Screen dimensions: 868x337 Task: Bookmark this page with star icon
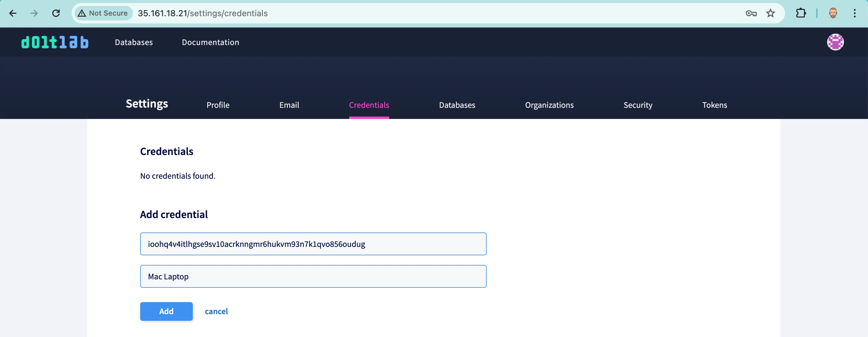[x=770, y=14]
